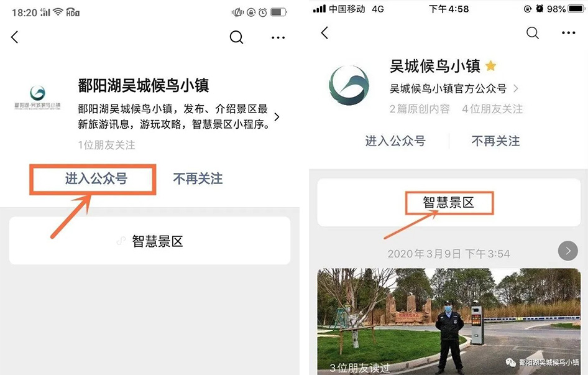This screenshot has height=375, width=588.
Task: Tap the gray circular arrow button beside the date
Action: 567,251
